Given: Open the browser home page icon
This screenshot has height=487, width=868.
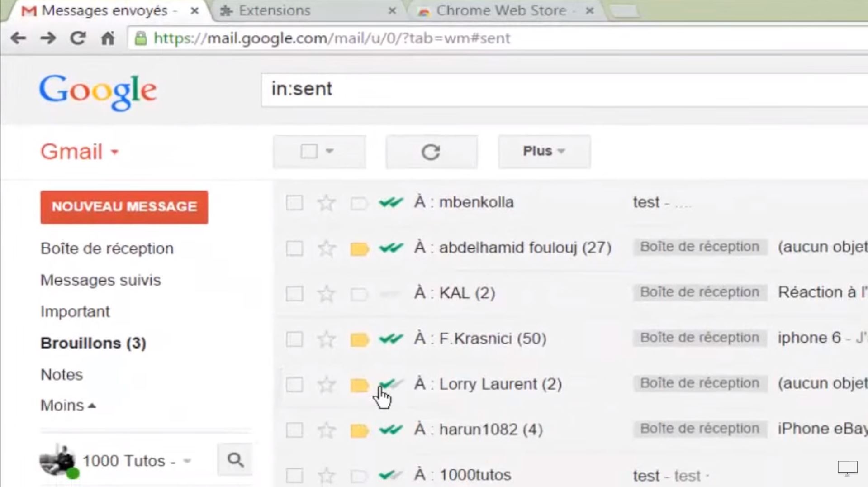Looking at the screenshot, I should [x=108, y=38].
